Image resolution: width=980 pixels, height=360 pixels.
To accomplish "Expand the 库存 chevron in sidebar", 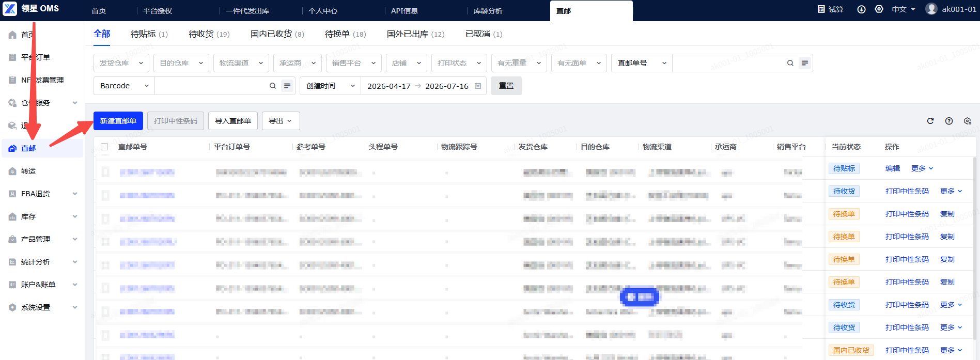I will click(x=75, y=216).
